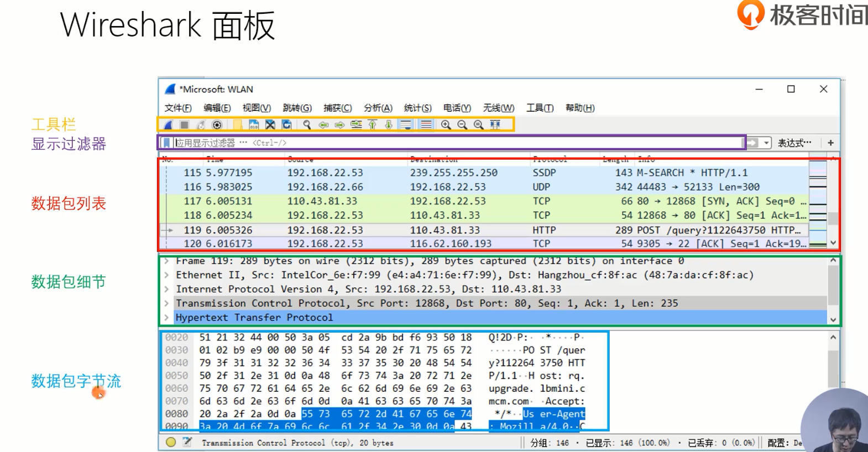Expand the Frame 119 detail row
Viewport: 868px width, 452px height.
click(x=166, y=261)
